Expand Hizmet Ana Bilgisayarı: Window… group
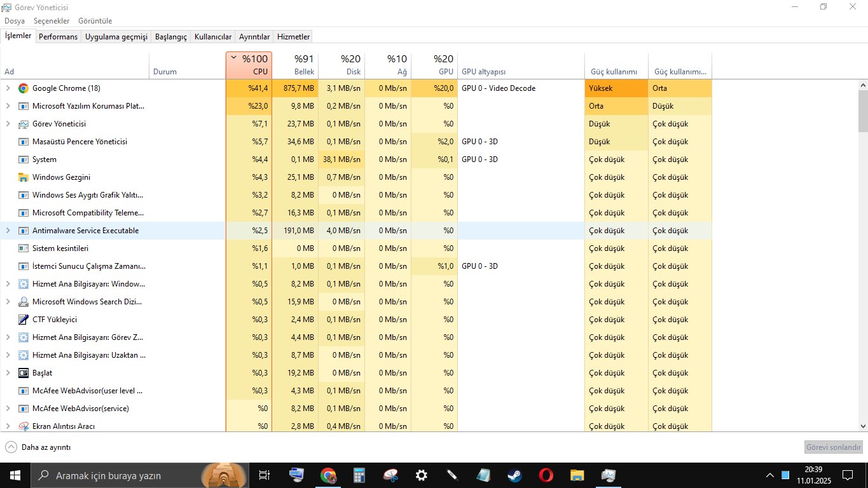Screen dimensions: 868x488 (8, 284)
